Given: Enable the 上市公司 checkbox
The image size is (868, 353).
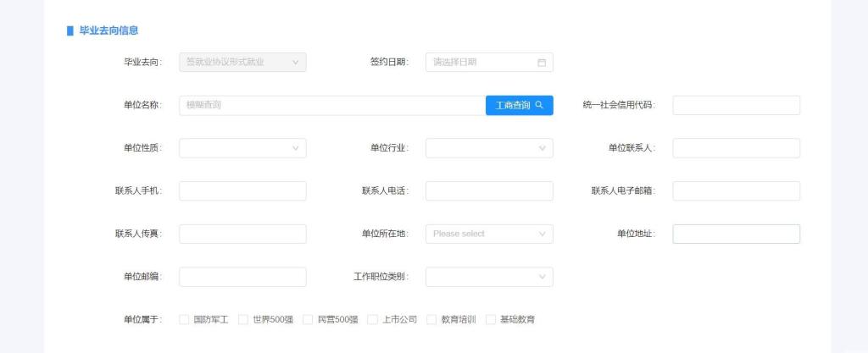Looking at the screenshot, I should (372, 320).
